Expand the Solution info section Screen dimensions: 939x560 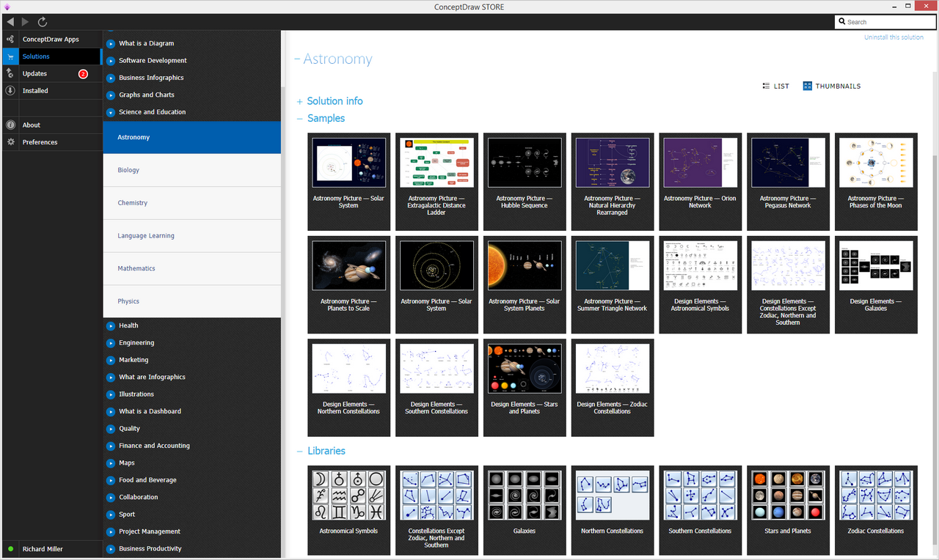point(334,101)
